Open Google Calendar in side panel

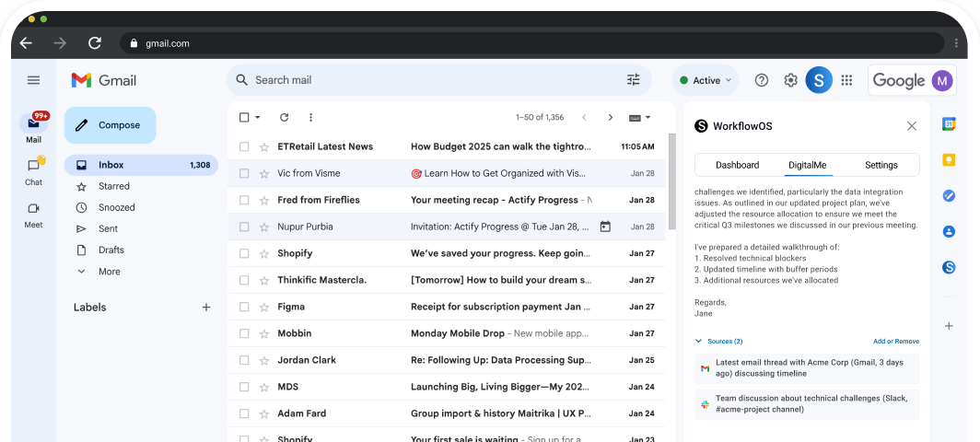(949, 123)
